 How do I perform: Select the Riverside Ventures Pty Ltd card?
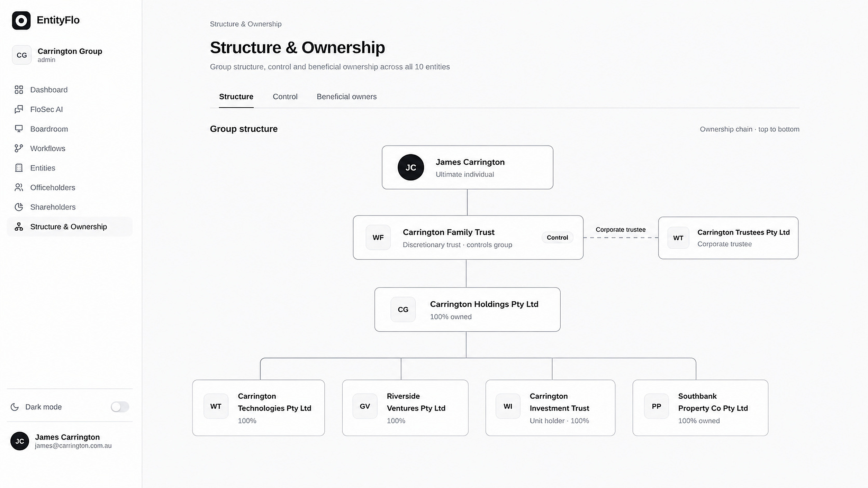[x=405, y=408]
